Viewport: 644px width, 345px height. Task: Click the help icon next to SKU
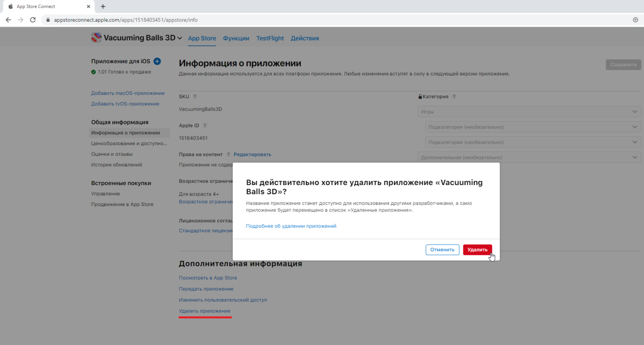pos(195,97)
